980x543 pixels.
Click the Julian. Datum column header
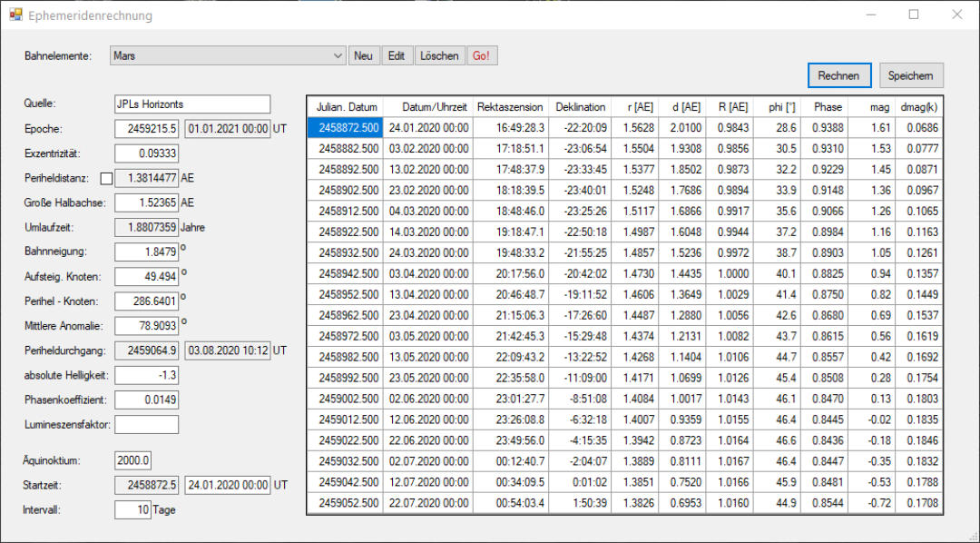(345, 107)
